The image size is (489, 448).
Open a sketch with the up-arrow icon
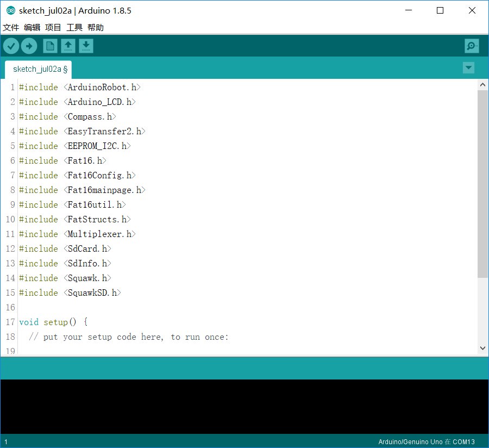[x=68, y=46]
